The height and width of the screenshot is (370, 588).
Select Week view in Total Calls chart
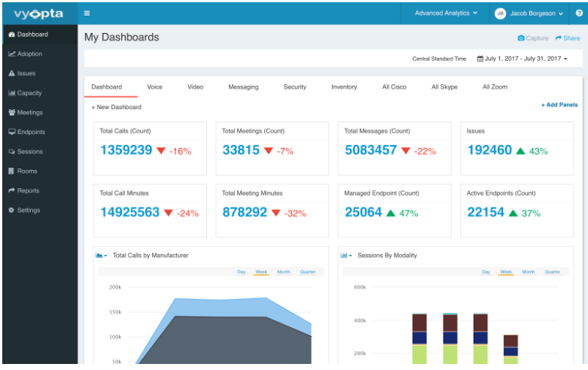261,272
